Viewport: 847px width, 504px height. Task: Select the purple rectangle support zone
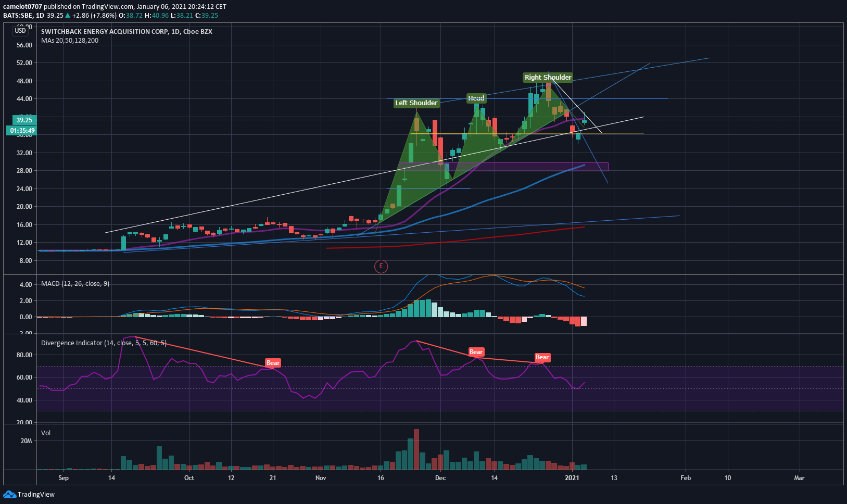coord(503,167)
